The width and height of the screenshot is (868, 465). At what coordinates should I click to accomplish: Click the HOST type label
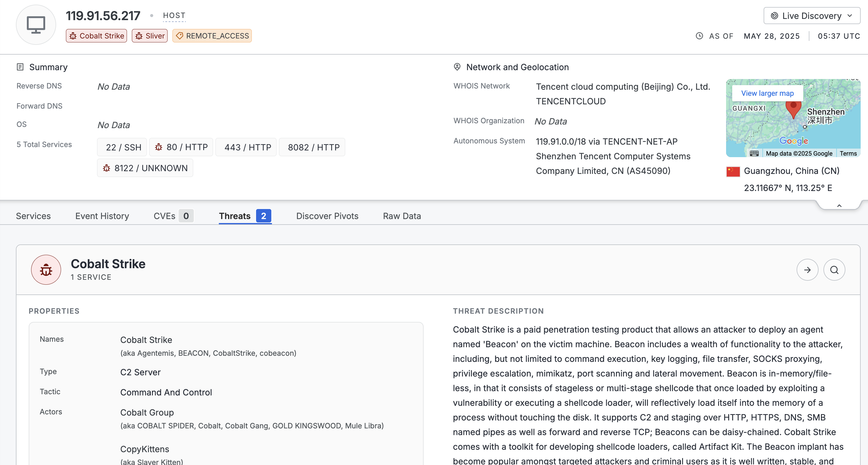[x=174, y=16]
